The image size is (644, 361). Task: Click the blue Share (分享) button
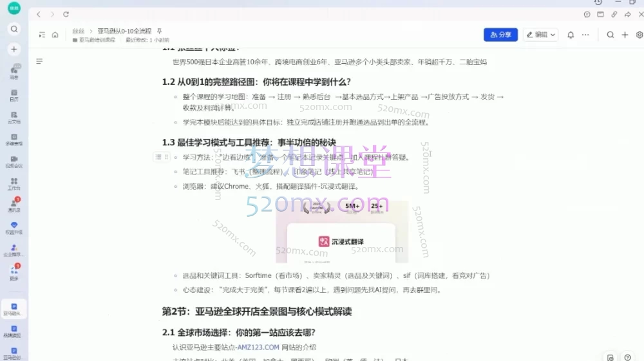click(x=500, y=35)
